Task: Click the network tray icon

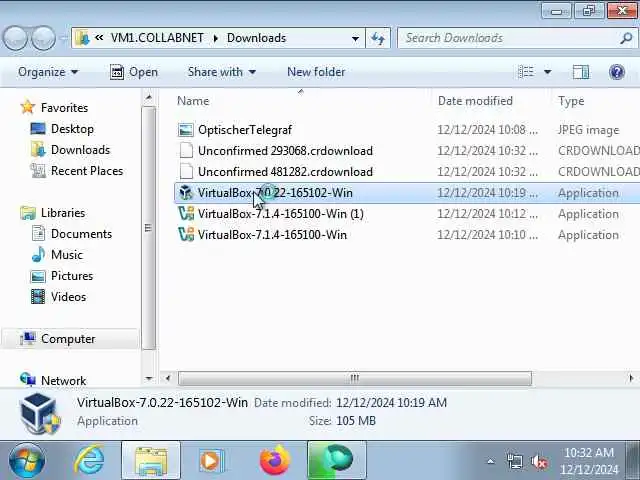Action: click(x=515, y=462)
